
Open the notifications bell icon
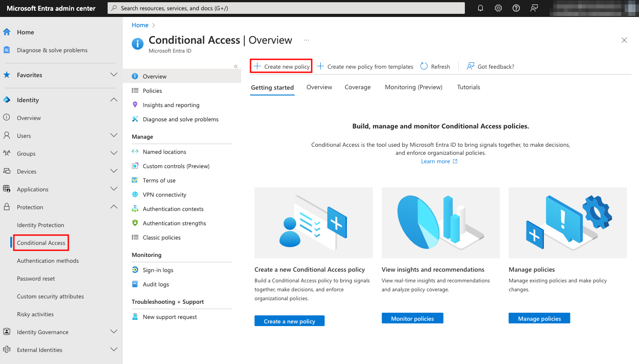coord(480,8)
